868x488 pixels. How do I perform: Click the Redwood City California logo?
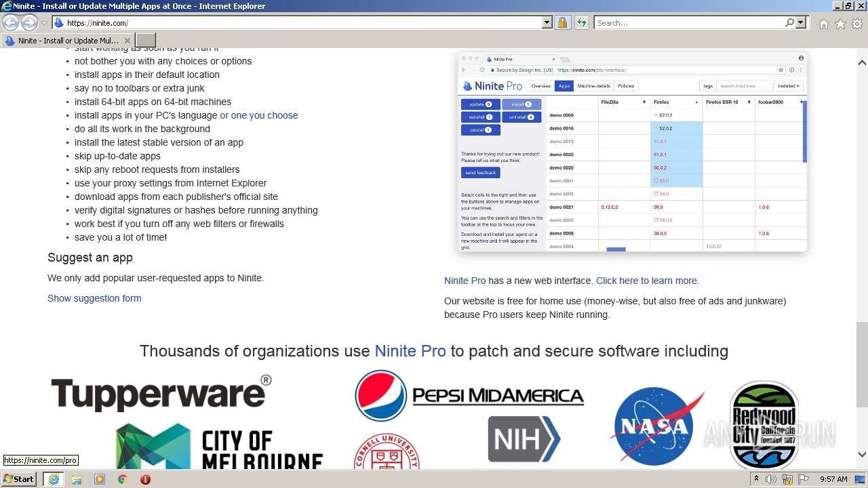click(x=764, y=424)
